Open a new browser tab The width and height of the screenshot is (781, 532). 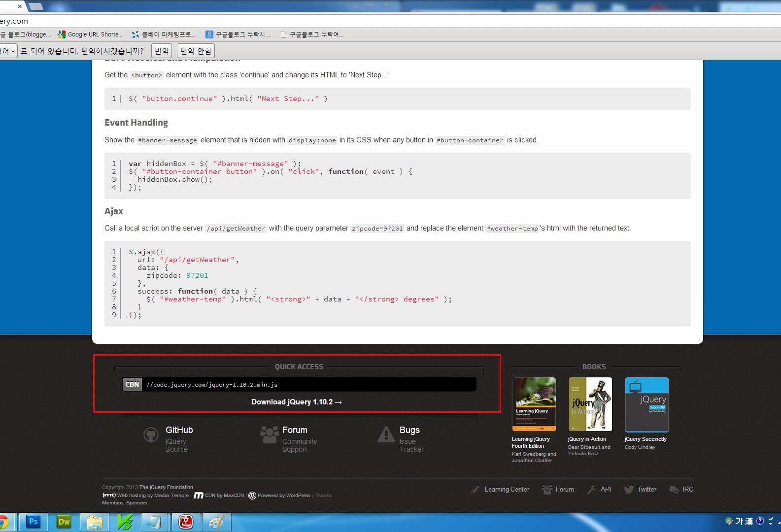[36, 6]
